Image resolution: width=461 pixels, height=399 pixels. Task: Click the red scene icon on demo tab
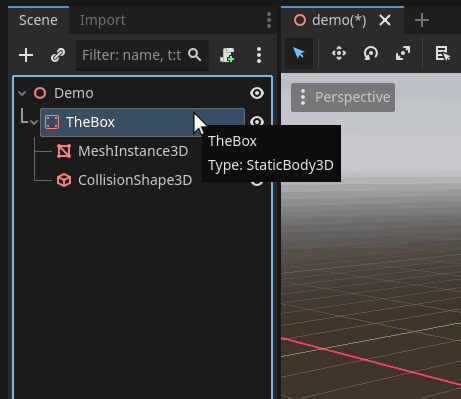[300, 20]
